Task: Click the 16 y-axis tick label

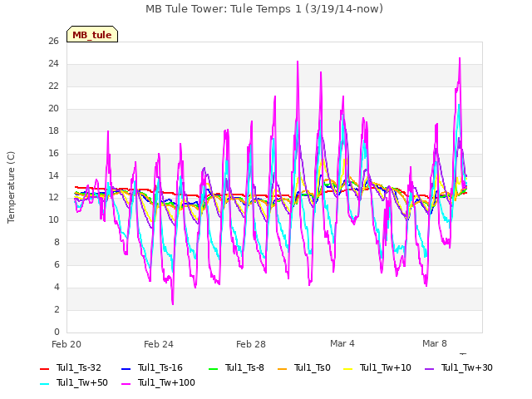Action: tap(53, 153)
